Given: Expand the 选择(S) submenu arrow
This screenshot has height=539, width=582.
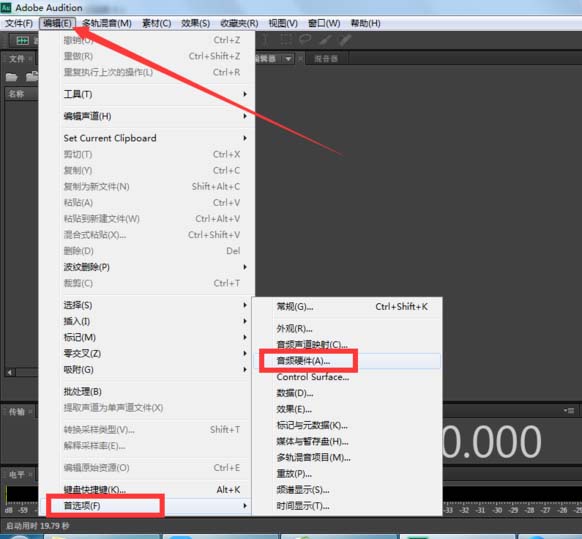Looking at the screenshot, I should pyautogui.click(x=245, y=305).
